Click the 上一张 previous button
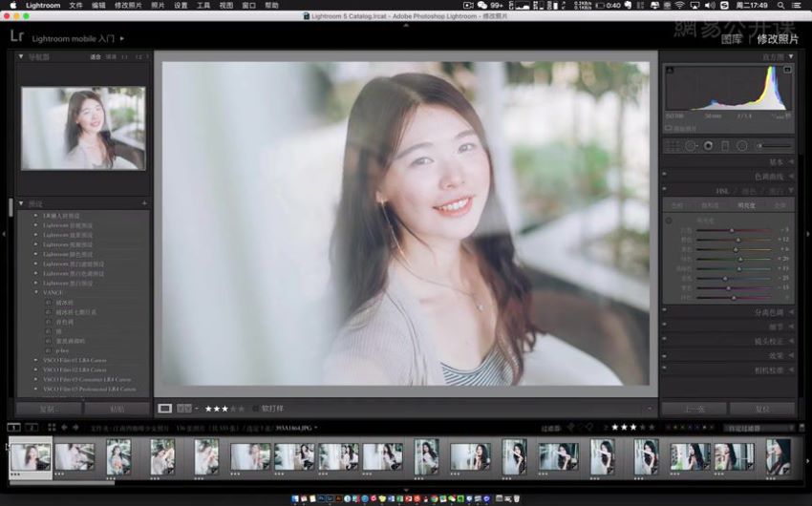The width and height of the screenshot is (812, 506). click(x=694, y=409)
